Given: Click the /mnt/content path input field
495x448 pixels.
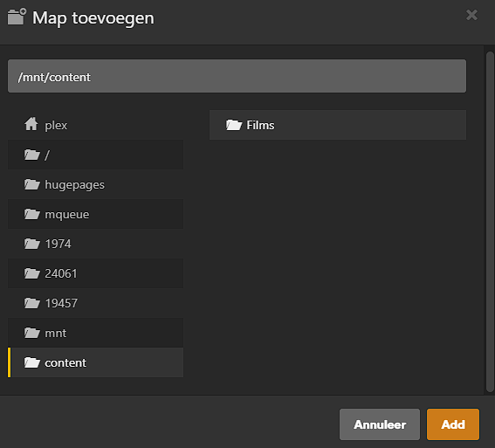Looking at the screenshot, I should 237,76.
